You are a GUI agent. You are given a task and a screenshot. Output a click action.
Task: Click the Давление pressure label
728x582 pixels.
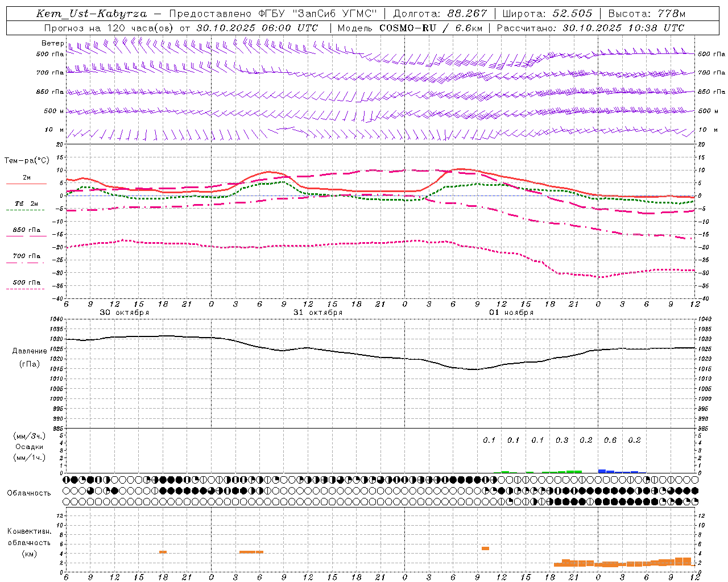[x=30, y=351]
